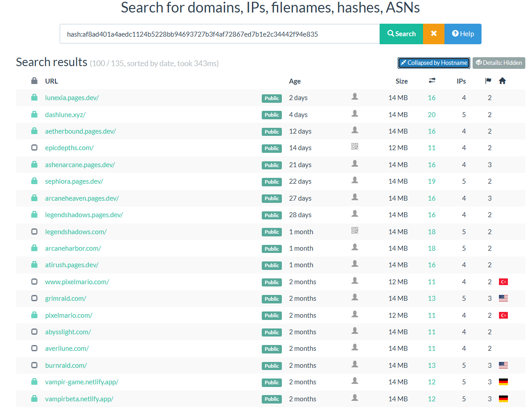The image size is (532, 408).
Task: Click the orange clear search X button
Action: click(433, 34)
